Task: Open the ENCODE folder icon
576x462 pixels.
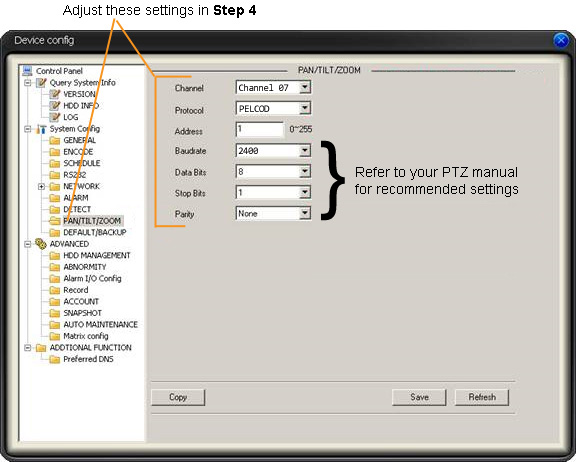Action: [x=55, y=152]
